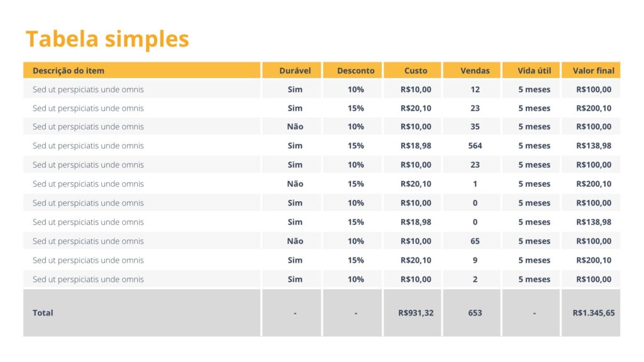Select the "Valor final" column header

pos(593,70)
